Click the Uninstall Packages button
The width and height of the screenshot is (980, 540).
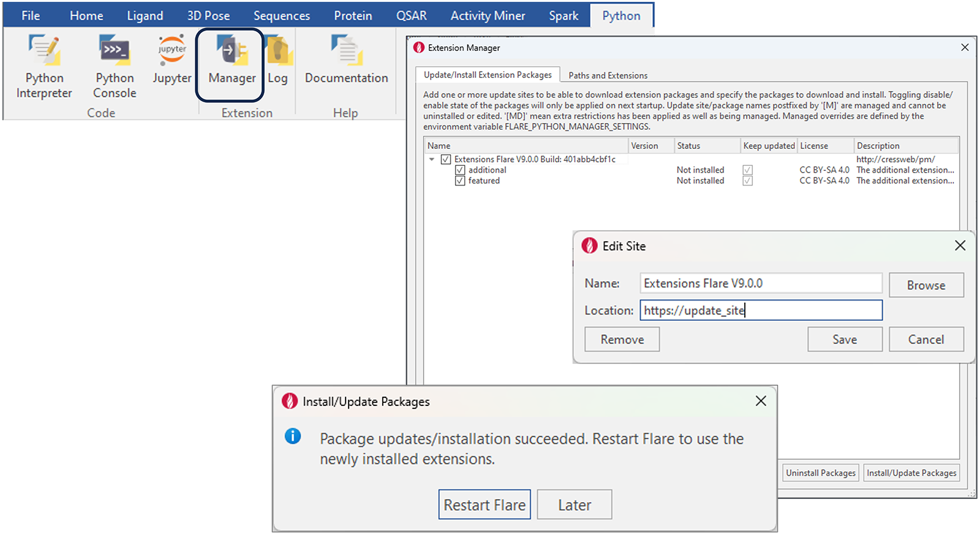tap(821, 473)
